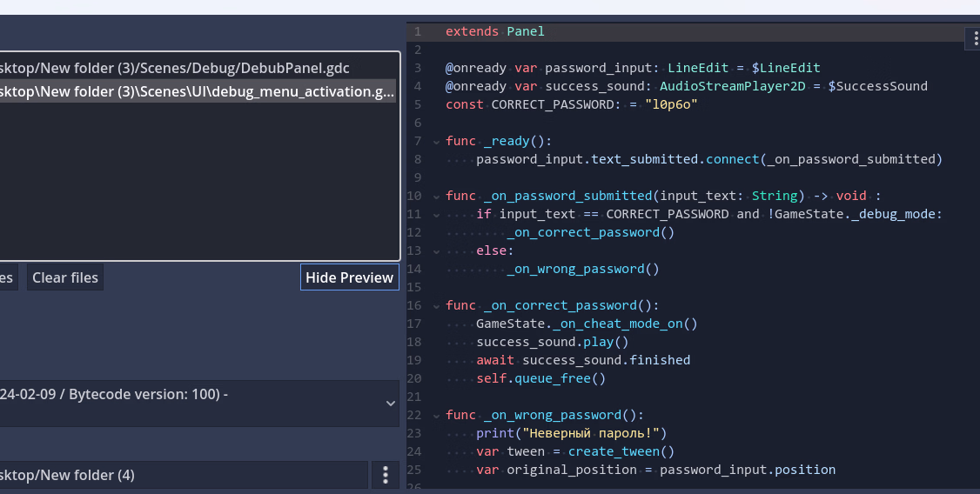Fold the else block on line 13
980x494 pixels.
(x=434, y=250)
